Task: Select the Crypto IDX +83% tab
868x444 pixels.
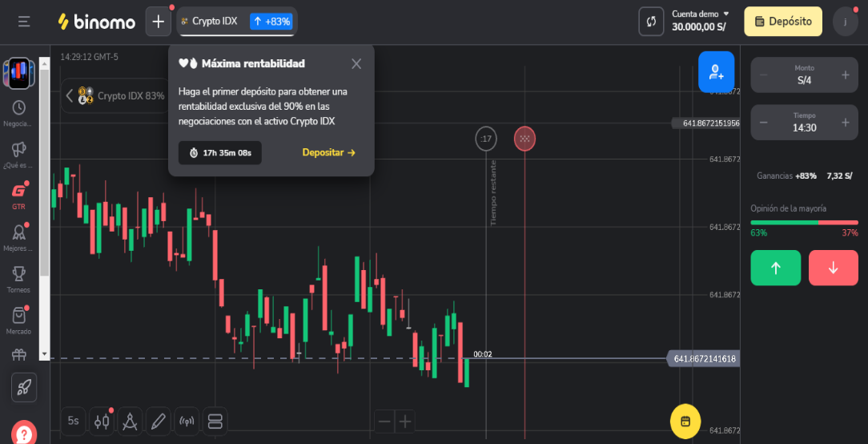Action: [x=236, y=22]
